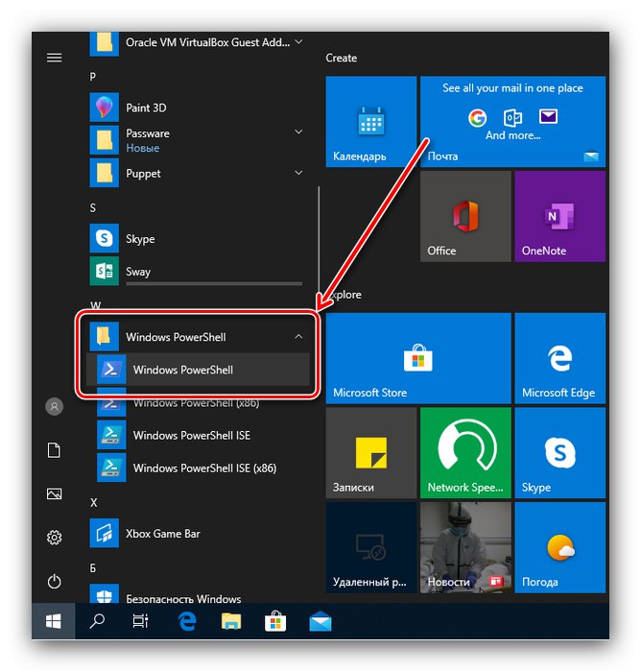The height and width of the screenshot is (672, 641).
Task: Open the OneNote tile
Action: [x=560, y=216]
